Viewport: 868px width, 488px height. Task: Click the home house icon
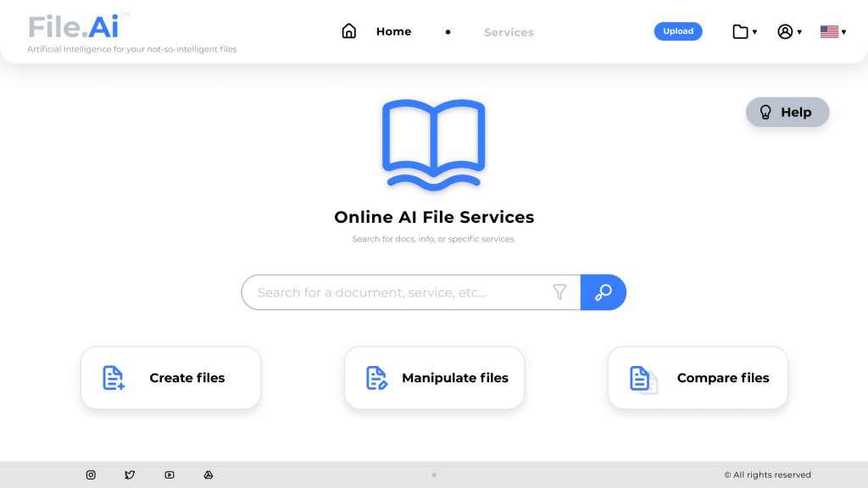348,31
